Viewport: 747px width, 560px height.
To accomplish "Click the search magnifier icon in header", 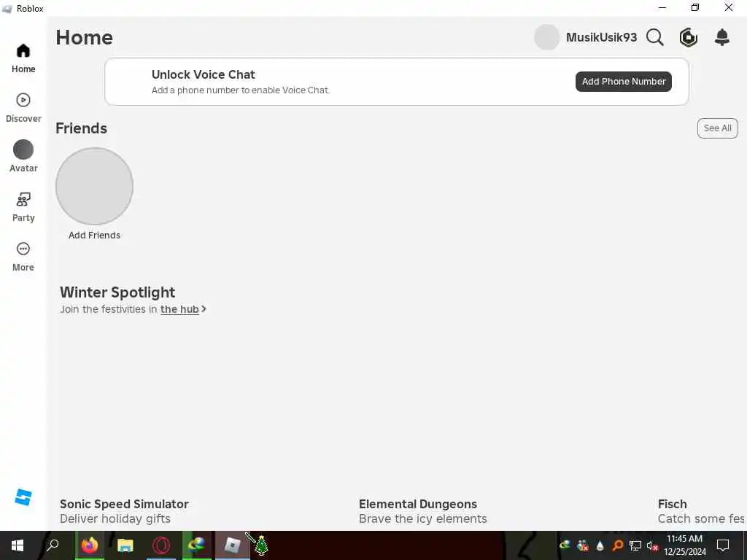I will point(655,37).
